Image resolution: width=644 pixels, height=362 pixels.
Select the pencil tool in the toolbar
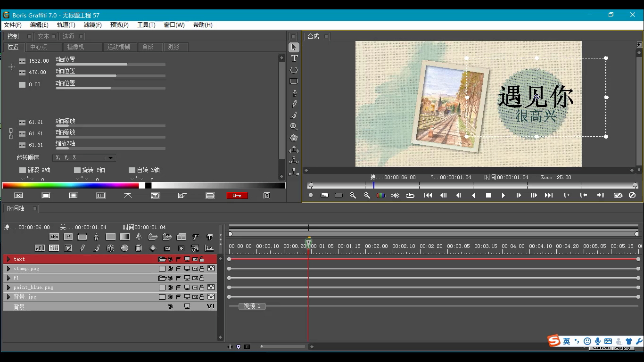[295, 104]
